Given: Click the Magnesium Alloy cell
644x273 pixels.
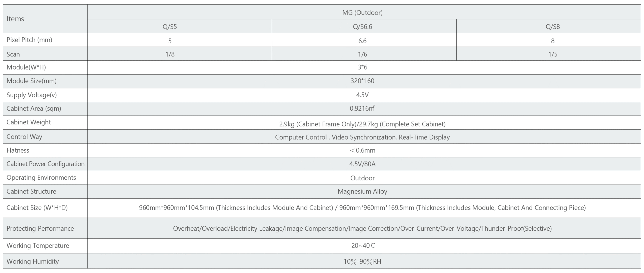Looking at the screenshot, I should pos(362,191).
